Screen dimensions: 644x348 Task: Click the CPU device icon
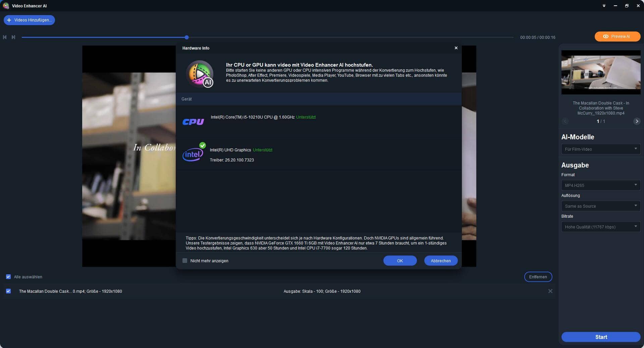click(x=193, y=122)
